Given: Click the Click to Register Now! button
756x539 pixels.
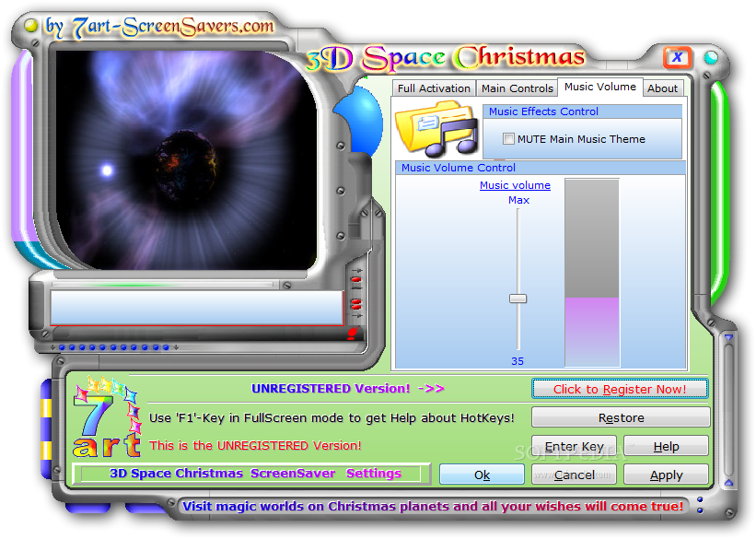Looking at the screenshot, I should tap(620, 389).
